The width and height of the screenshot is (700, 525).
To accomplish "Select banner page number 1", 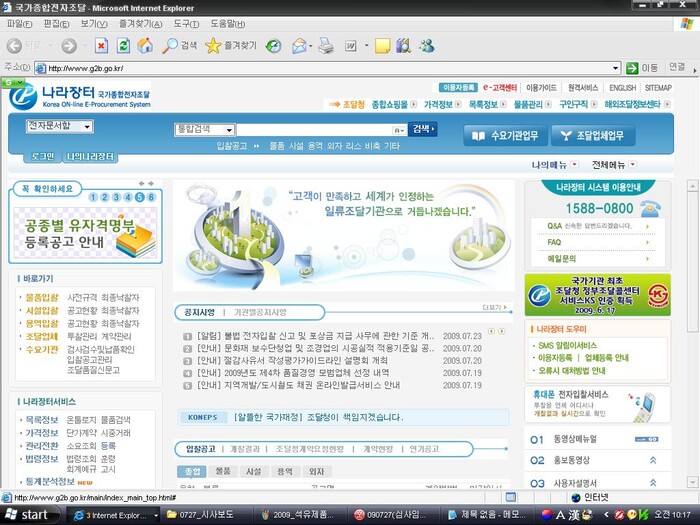I will tap(93, 197).
